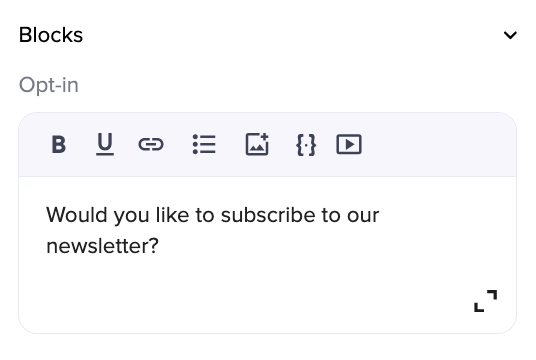The width and height of the screenshot is (536, 360).
Task: Apply underline formatting to the text
Action: [105, 144]
